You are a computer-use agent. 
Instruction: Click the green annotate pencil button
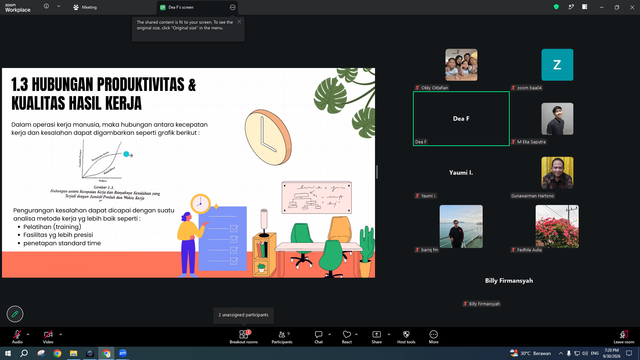15,314
